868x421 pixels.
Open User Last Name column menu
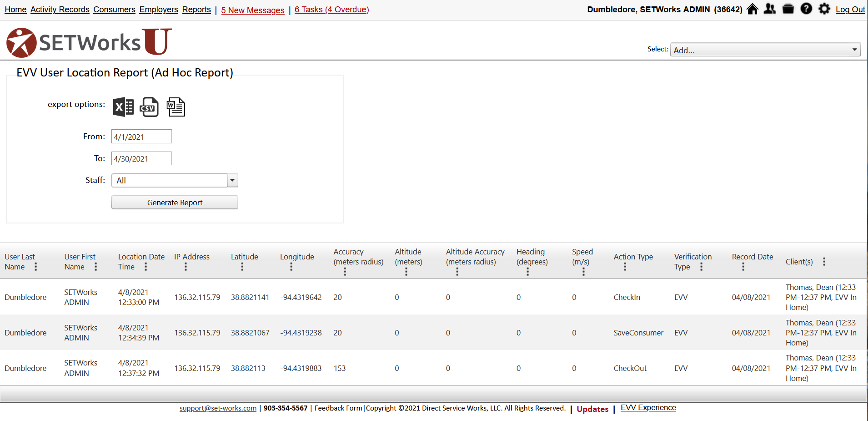36,267
